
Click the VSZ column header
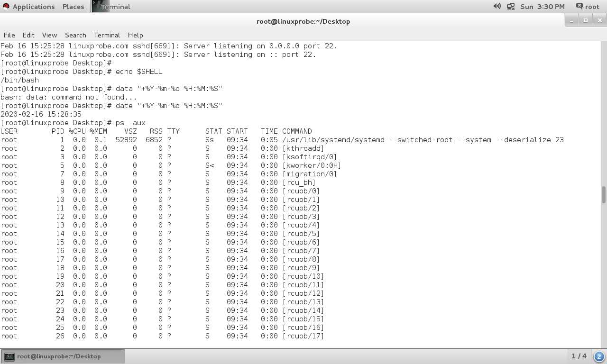(x=130, y=131)
